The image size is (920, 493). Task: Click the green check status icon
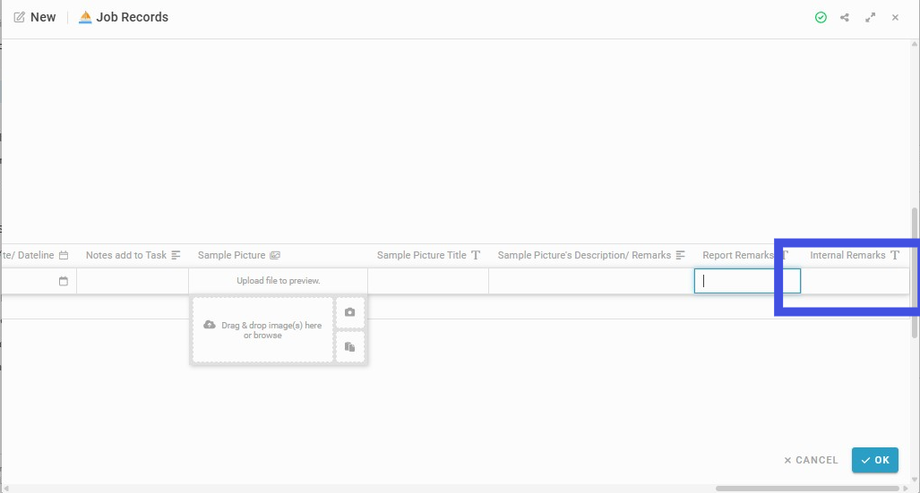coord(821,18)
